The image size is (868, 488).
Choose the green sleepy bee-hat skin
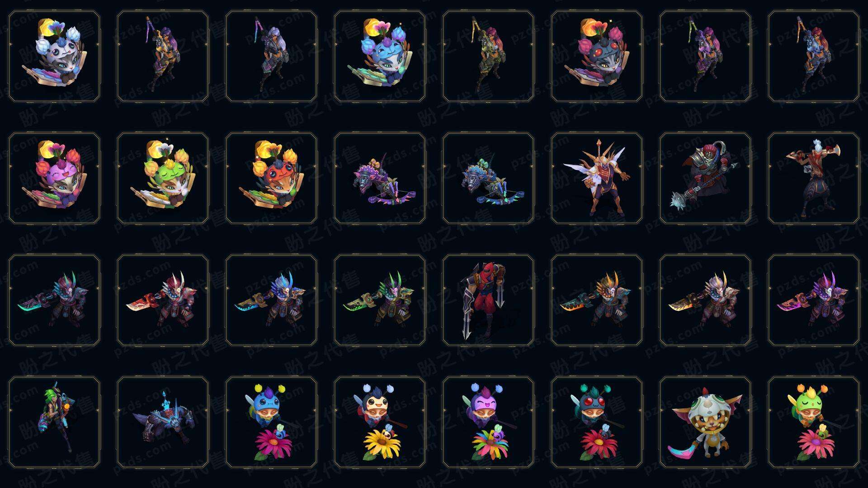814,422
